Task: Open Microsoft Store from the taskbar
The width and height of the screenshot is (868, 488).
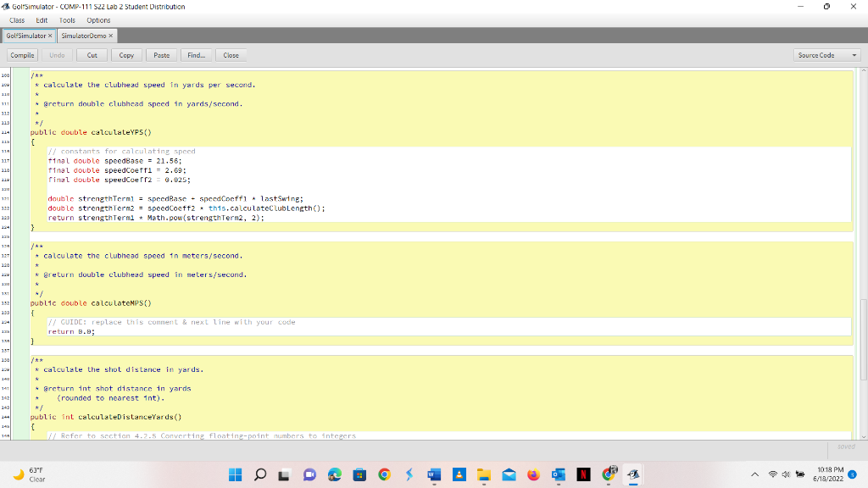Action: (359, 474)
